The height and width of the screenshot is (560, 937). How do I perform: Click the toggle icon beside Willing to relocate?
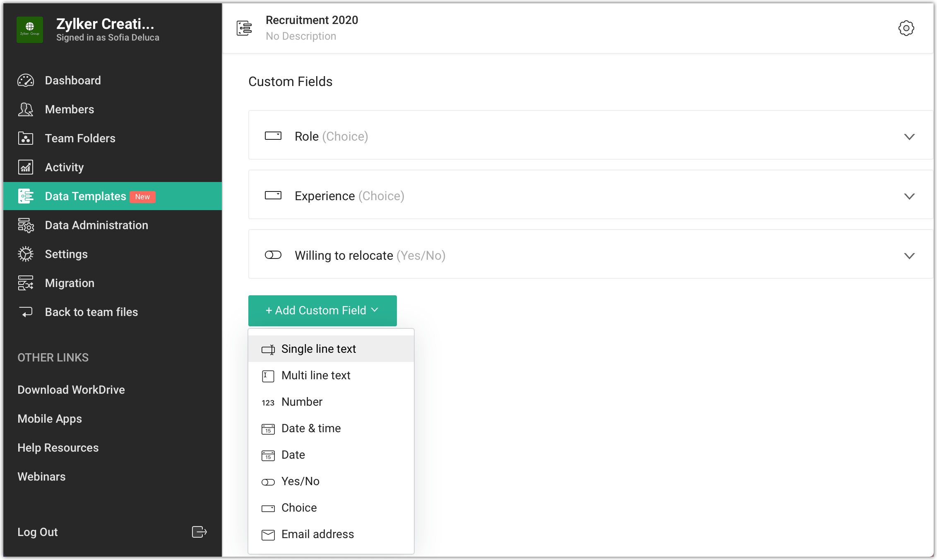point(273,255)
